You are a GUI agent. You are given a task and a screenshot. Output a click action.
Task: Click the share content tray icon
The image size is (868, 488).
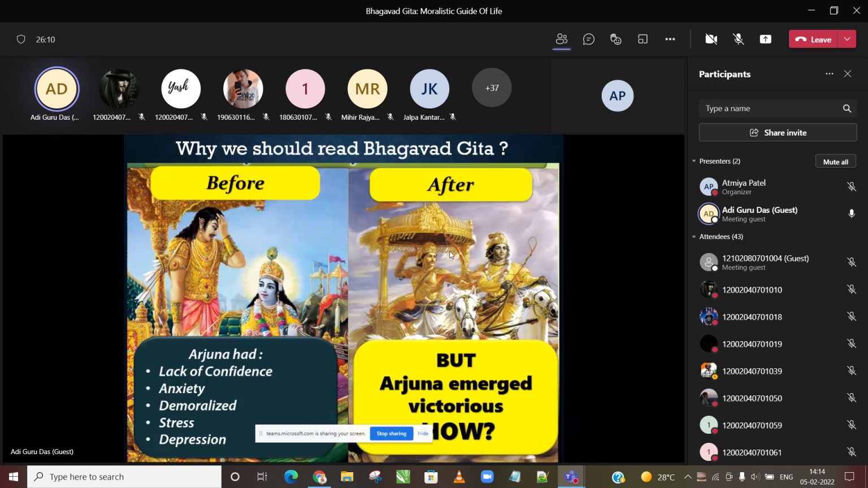tap(765, 39)
